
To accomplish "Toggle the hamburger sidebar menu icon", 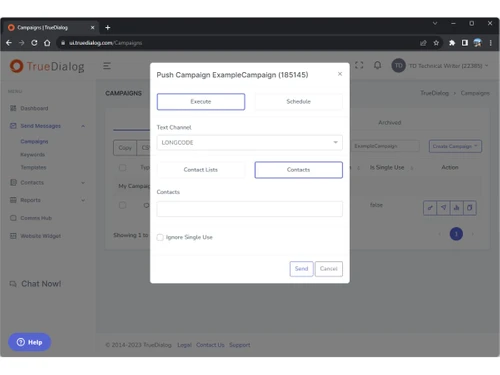I will point(107,66).
